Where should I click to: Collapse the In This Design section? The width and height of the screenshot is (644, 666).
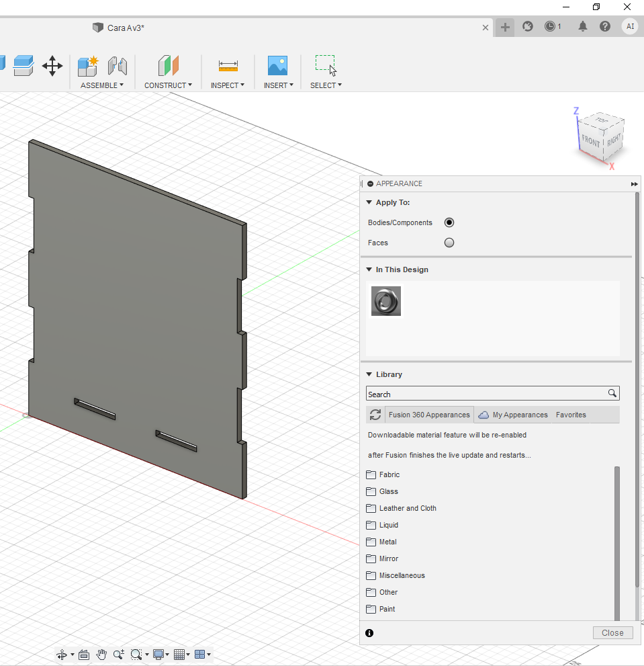369,269
